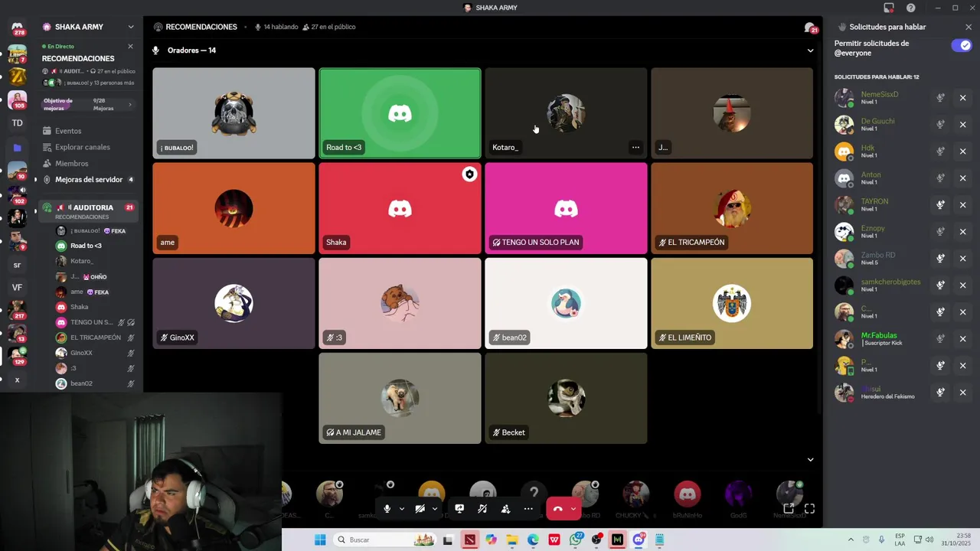Viewport: 980px width, 551px height.
Task: Open the Objetivo de mejoras arrow
Action: tap(129, 105)
